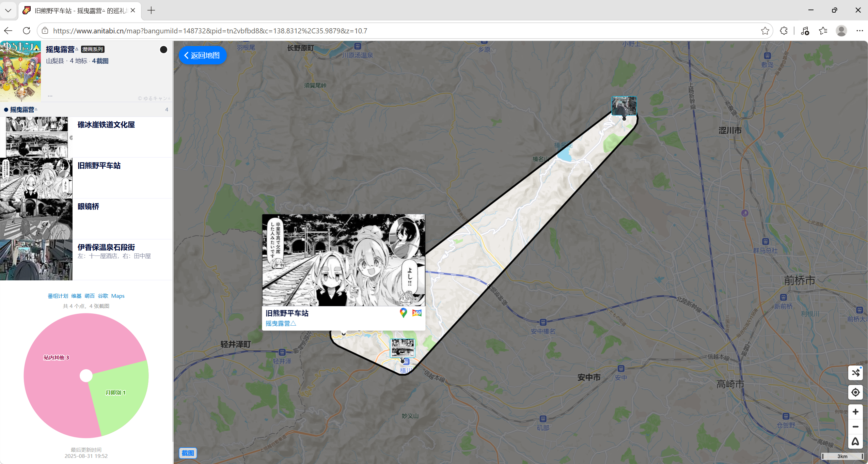Open the browser profile avatar
Viewport: 868px width, 464px height.
(x=841, y=31)
